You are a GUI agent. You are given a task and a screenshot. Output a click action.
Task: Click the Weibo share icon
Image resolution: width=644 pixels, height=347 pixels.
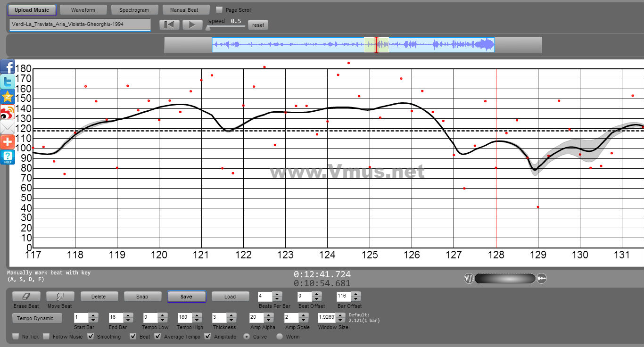8,112
